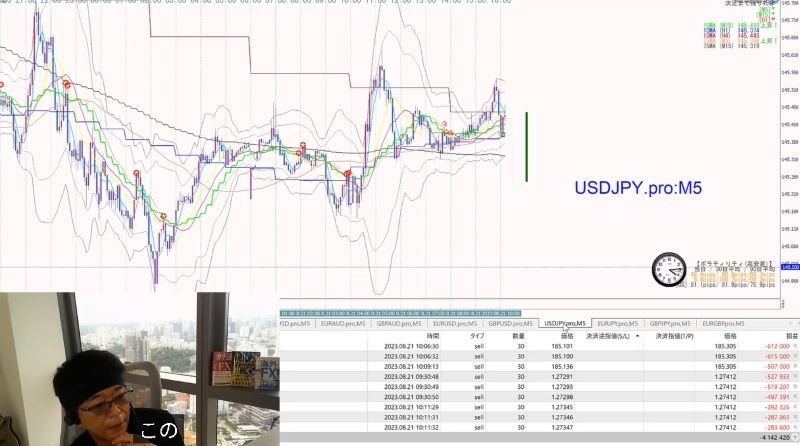Click the plus icon beside total -4 142 420
Image resolution: width=800 pixels, height=446 pixels.
[796, 438]
